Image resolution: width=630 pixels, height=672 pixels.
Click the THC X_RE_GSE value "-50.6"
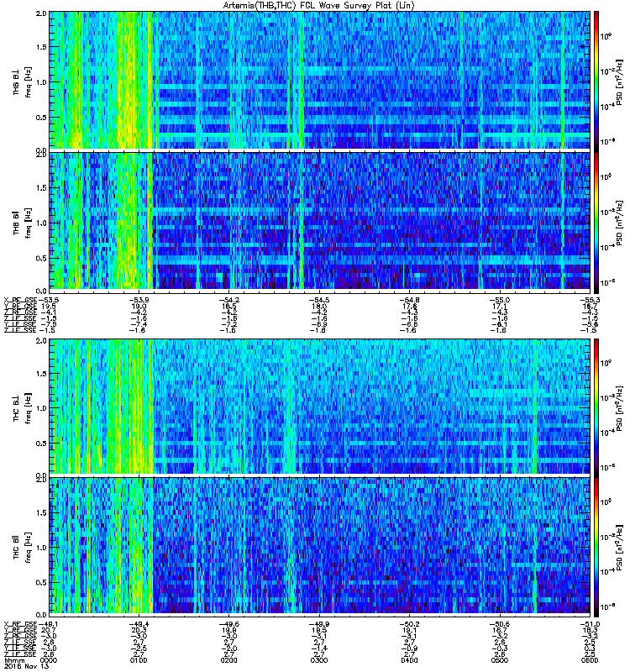point(500,624)
